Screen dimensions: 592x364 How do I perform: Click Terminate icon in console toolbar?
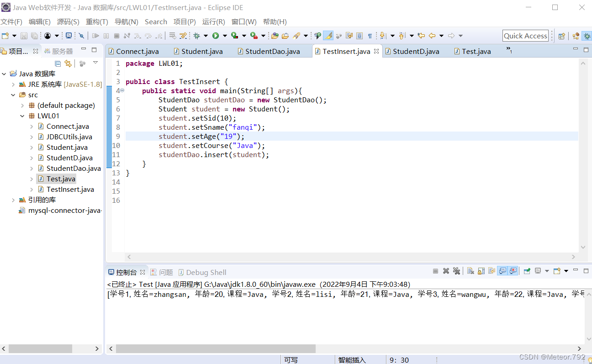tap(435, 270)
